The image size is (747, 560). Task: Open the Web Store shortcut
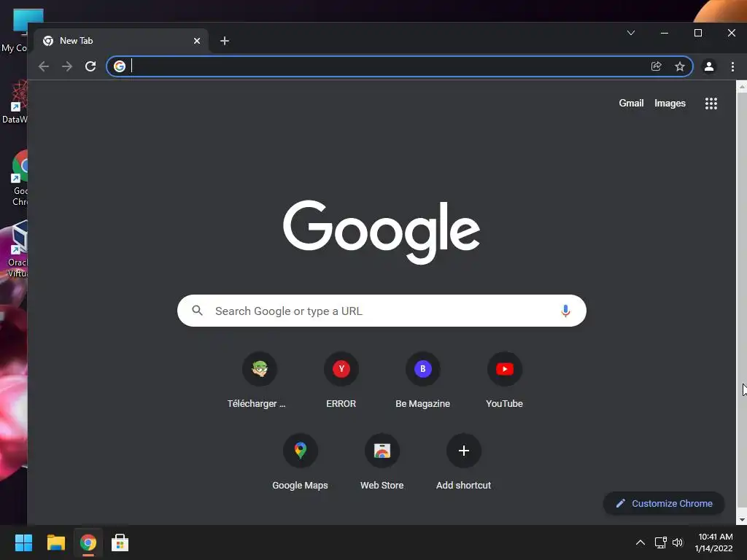click(x=382, y=462)
